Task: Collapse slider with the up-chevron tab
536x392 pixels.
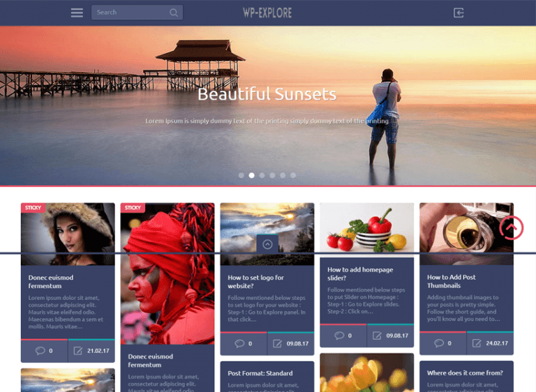Action: [267, 244]
